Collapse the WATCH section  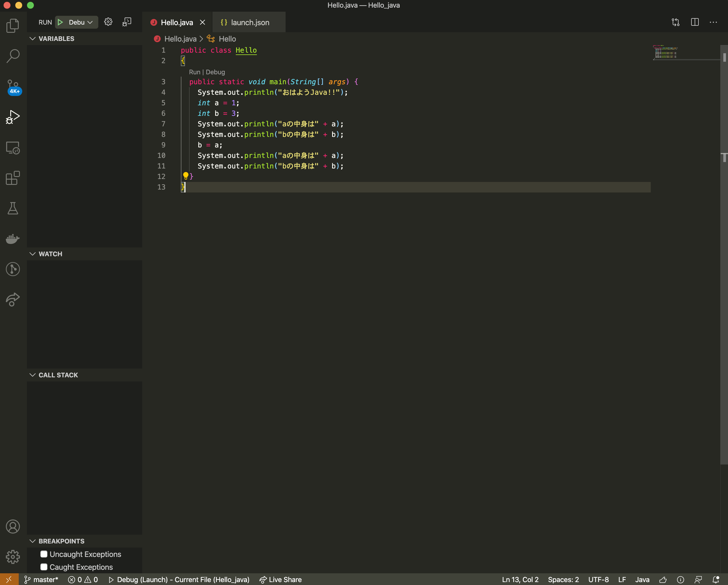pyautogui.click(x=84, y=254)
